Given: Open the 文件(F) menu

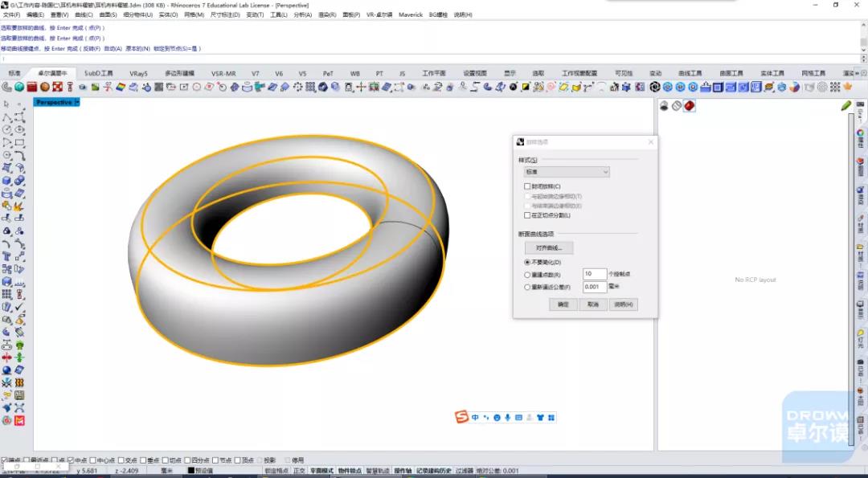Looking at the screenshot, I should 11,15.
